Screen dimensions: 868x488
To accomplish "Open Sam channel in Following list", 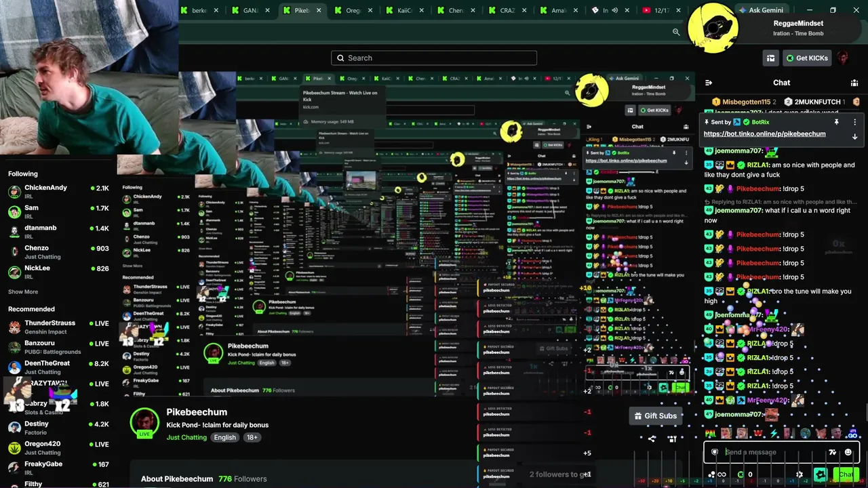I will pos(58,211).
